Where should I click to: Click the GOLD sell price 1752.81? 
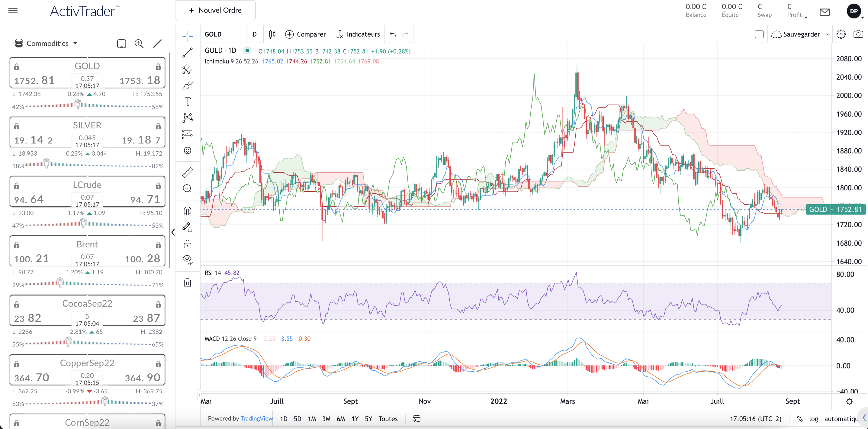click(x=34, y=80)
